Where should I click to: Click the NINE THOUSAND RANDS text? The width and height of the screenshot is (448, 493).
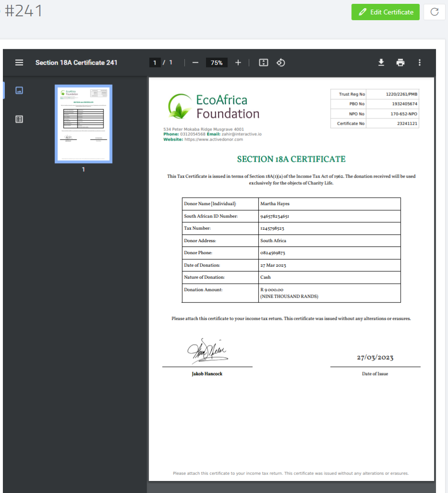289,297
